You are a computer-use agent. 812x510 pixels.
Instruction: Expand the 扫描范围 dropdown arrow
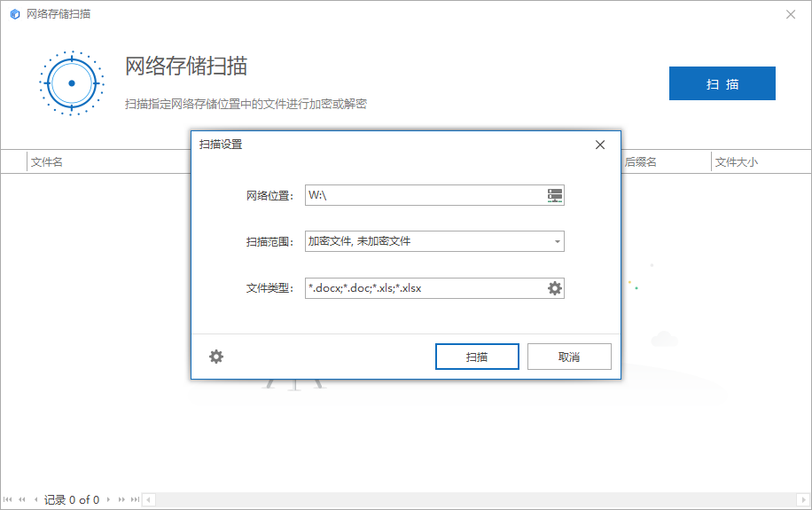pos(558,241)
